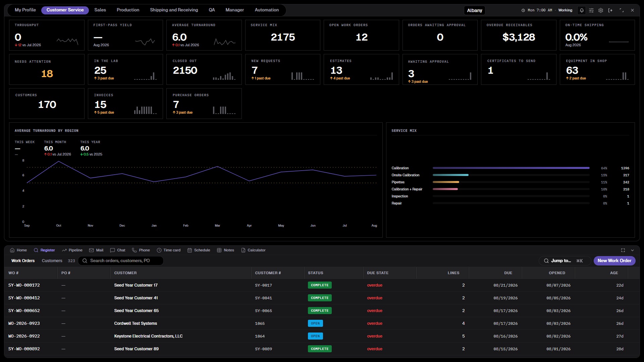Select the Seed Year Customer 89 row

pyautogui.click(x=322, y=349)
